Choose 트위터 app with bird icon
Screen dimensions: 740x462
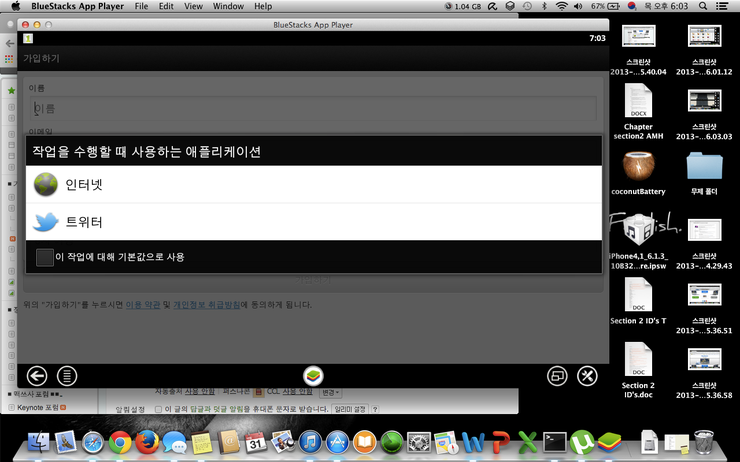pyautogui.click(x=314, y=222)
